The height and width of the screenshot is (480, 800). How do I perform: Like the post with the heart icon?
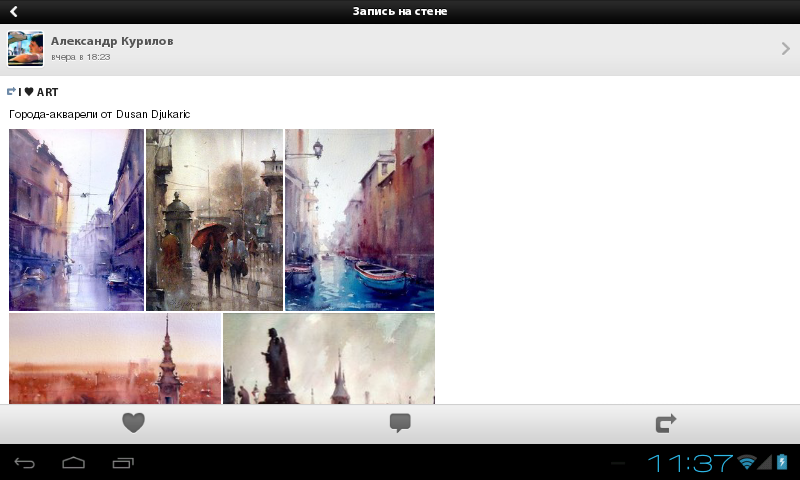click(x=134, y=423)
